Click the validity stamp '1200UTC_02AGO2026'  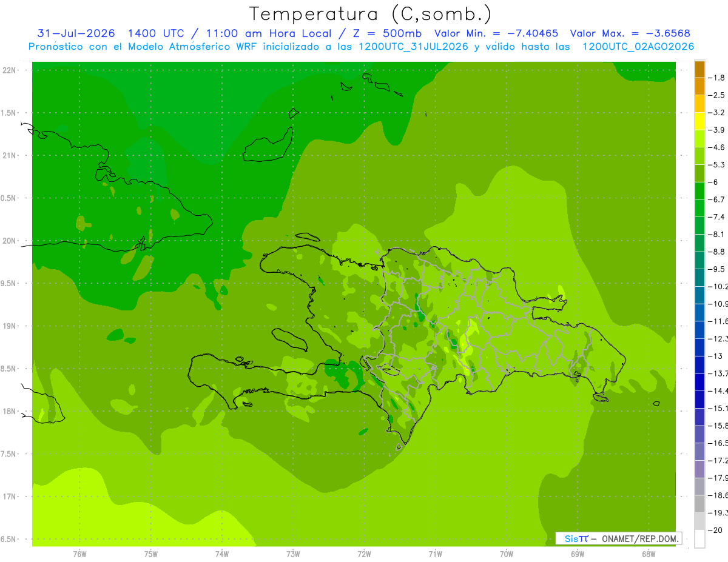[x=638, y=47]
